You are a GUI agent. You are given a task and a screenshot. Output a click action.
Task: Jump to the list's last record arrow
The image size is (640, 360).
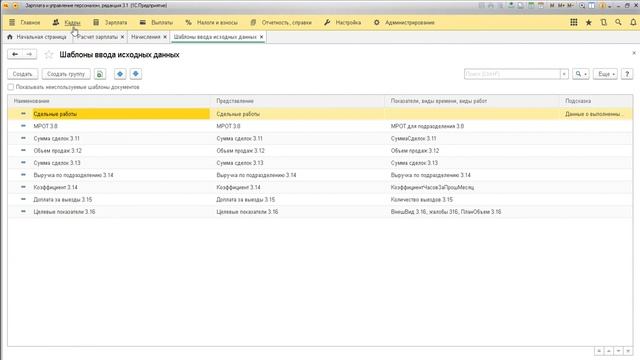628,351
